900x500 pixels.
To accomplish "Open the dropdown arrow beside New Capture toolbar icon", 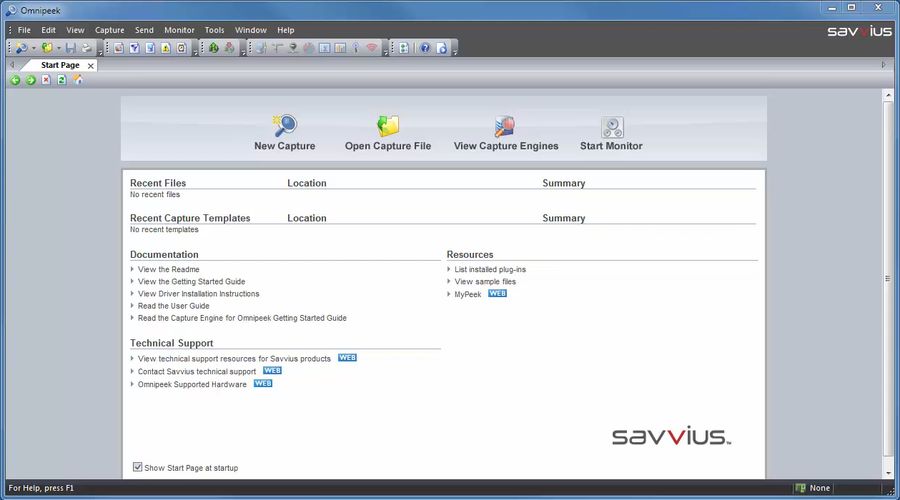I will (x=33, y=48).
